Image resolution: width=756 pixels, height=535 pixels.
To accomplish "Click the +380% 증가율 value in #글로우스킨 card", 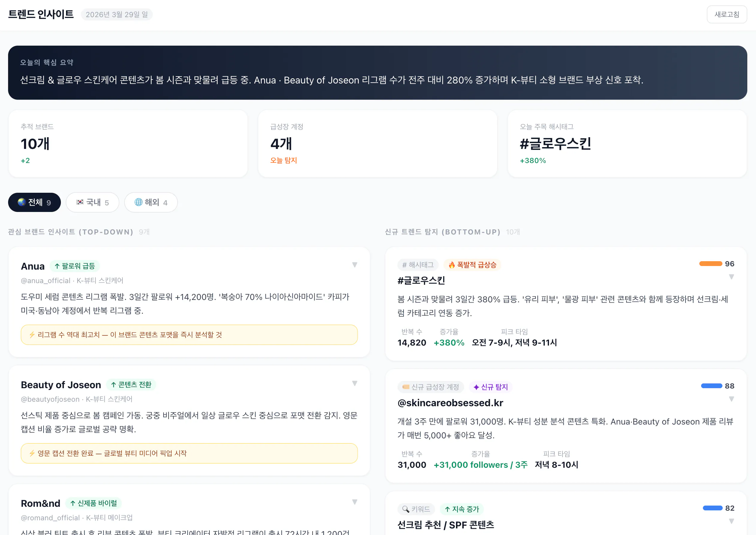I will 449,343.
